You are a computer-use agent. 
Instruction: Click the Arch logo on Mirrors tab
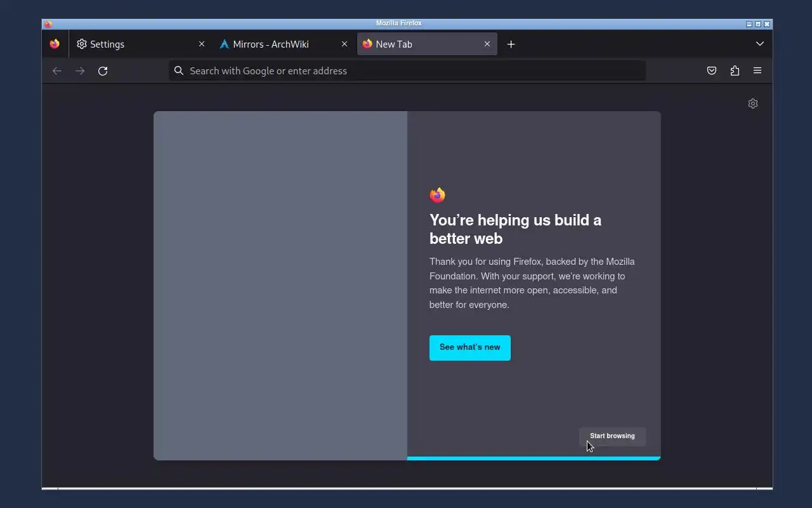tap(225, 44)
